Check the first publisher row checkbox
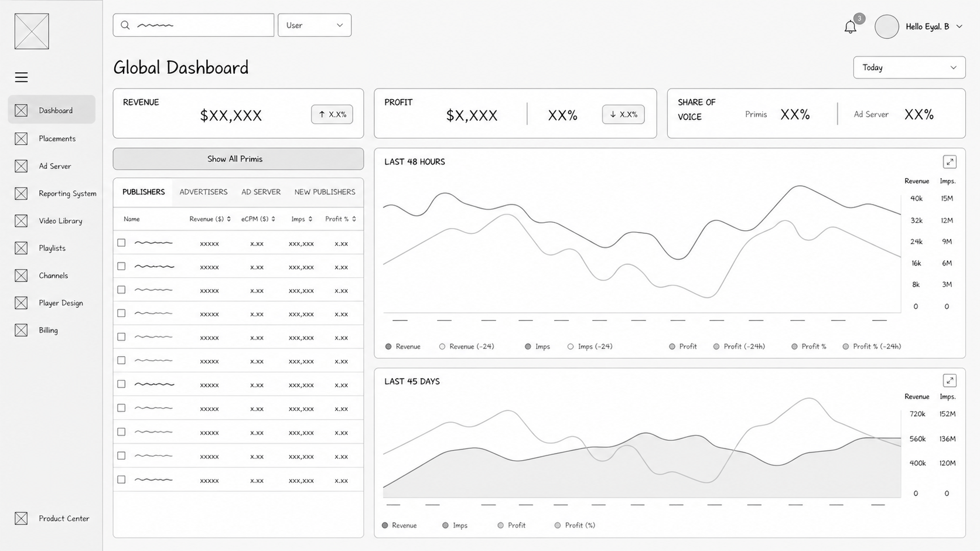Image resolution: width=980 pixels, height=551 pixels. pos(121,243)
